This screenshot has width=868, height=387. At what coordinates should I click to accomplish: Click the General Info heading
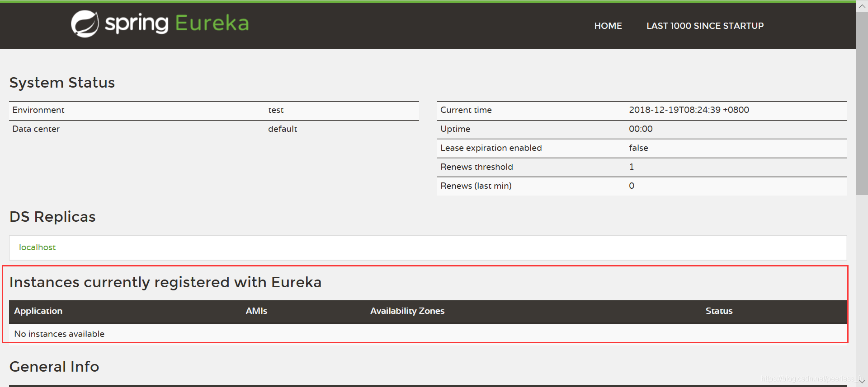(54, 367)
